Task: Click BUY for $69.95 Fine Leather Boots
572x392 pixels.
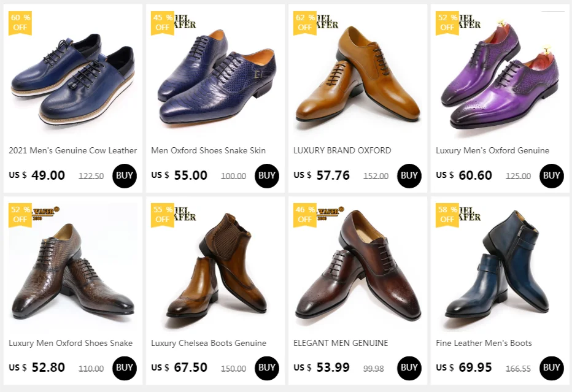Action: coord(551,368)
